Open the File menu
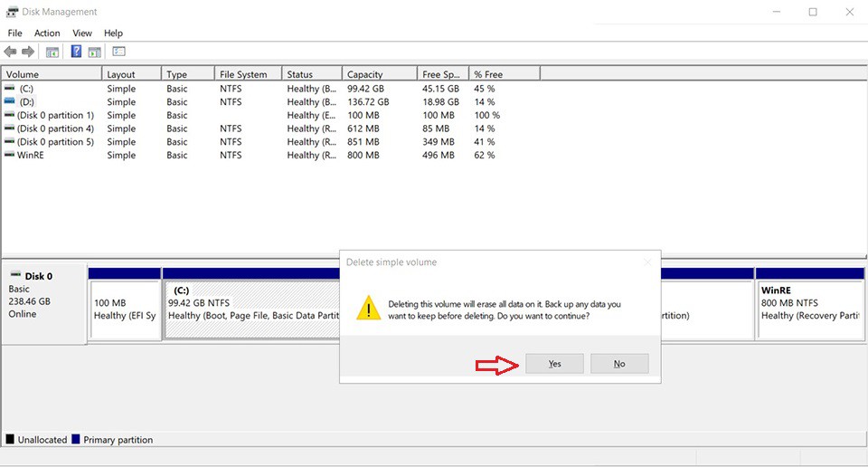Screen dimensions: 868x467 click(x=14, y=33)
